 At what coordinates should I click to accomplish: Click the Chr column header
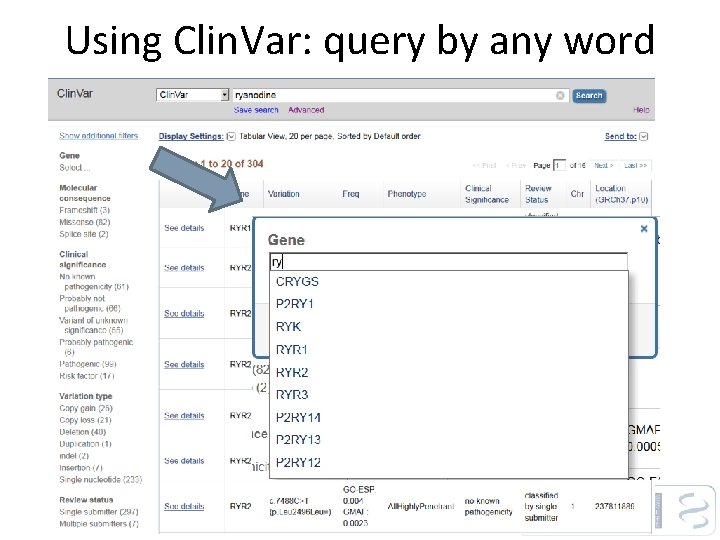577,194
